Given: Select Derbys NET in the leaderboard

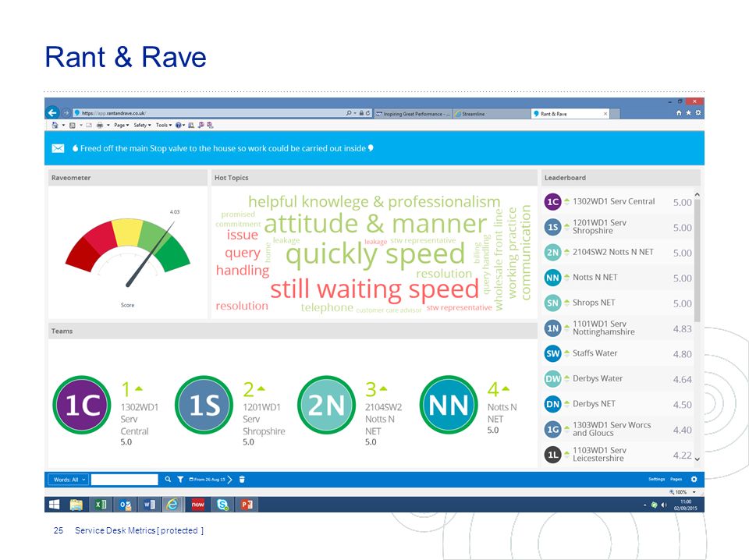Looking at the screenshot, I should tap(618, 404).
